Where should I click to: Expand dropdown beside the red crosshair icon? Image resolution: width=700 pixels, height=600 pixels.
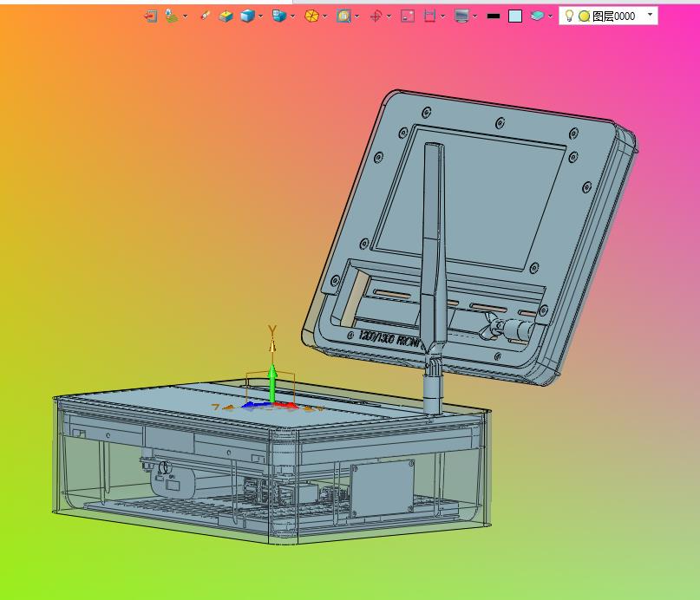(389, 16)
